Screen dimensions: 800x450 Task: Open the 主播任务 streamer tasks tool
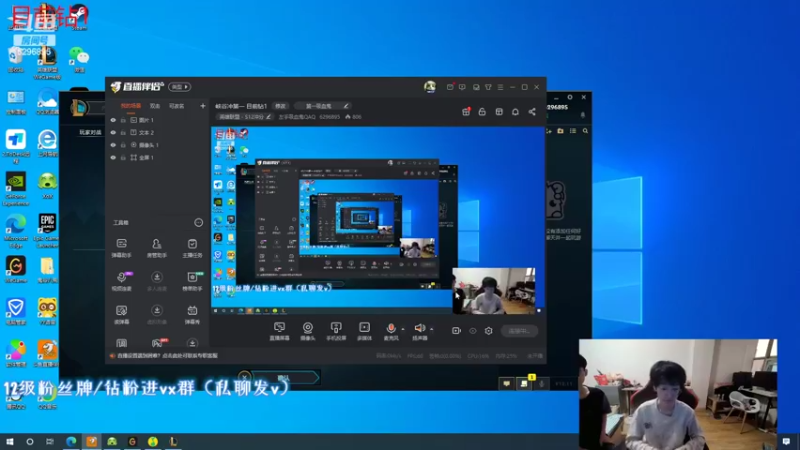pos(192,247)
